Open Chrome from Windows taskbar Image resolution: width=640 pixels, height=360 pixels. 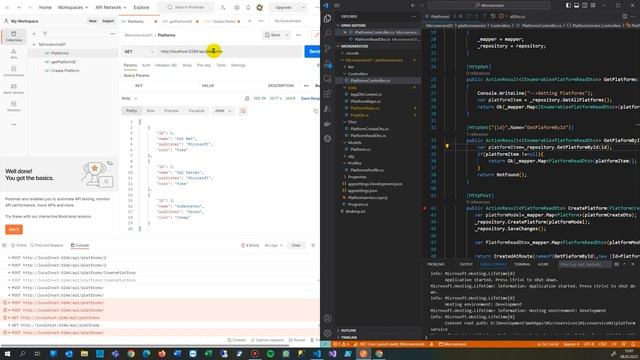tap(131, 353)
